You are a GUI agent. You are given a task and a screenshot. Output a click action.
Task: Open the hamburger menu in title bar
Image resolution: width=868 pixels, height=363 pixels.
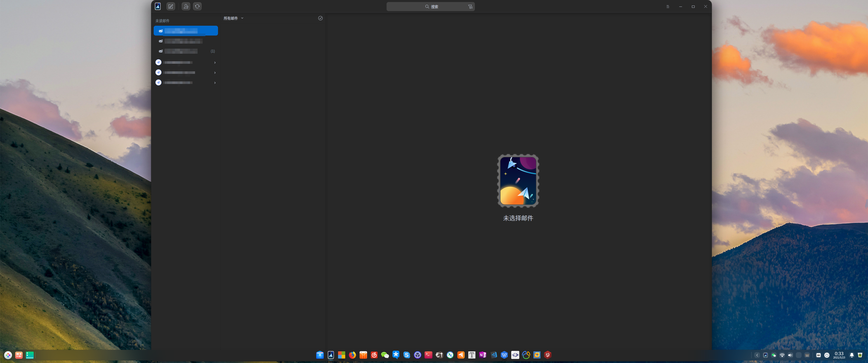point(667,7)
